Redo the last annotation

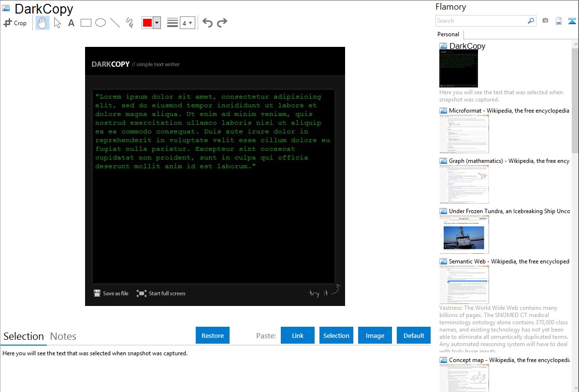pos(222,23)
